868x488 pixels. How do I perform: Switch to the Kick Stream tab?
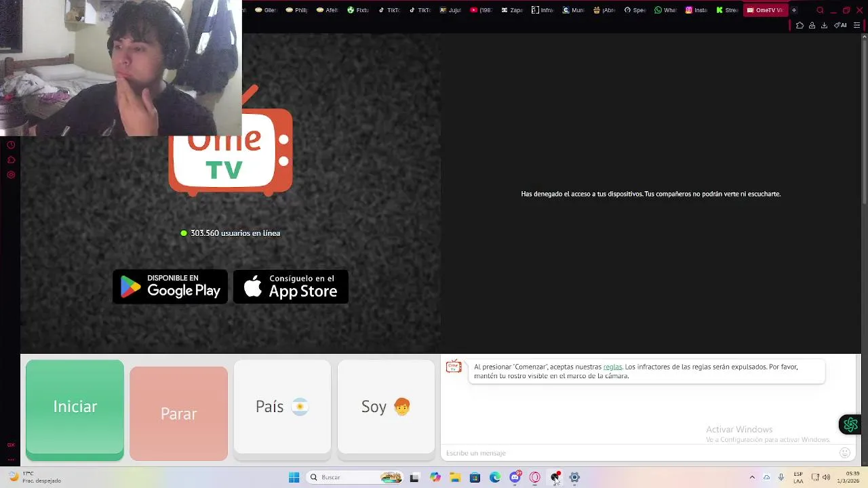pos(728,10)
